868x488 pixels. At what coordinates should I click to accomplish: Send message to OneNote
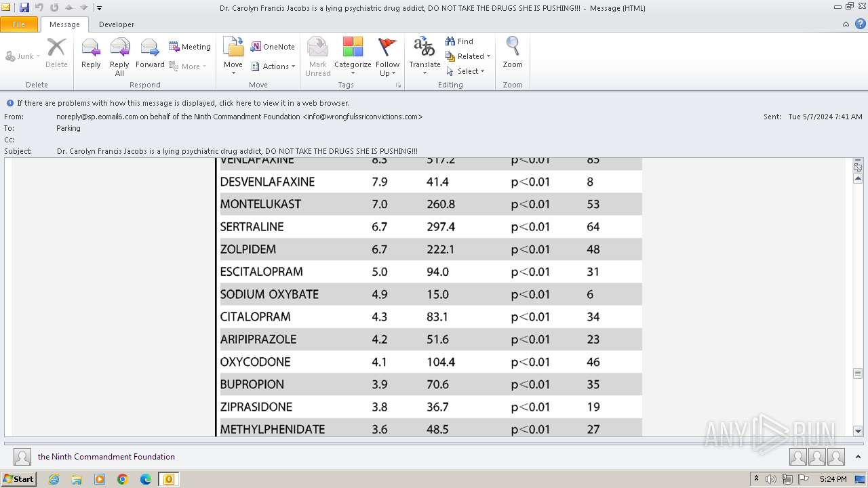[x=273, y=47]
